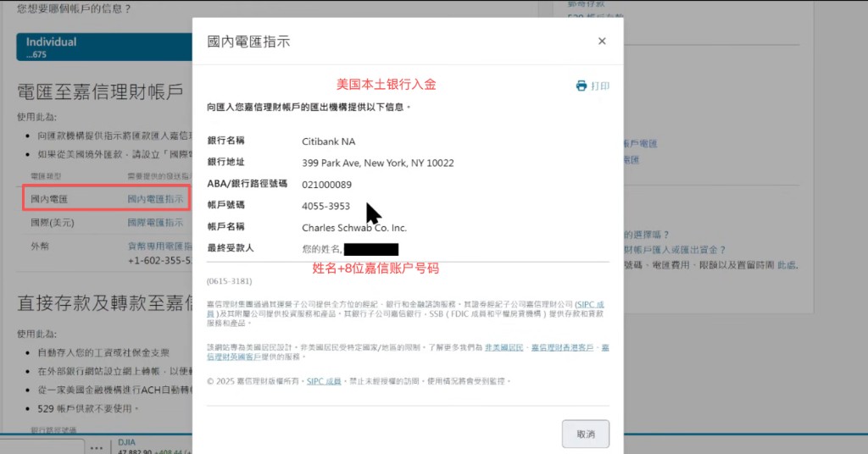Click the 打印 print link

click(x=600, y=86)
